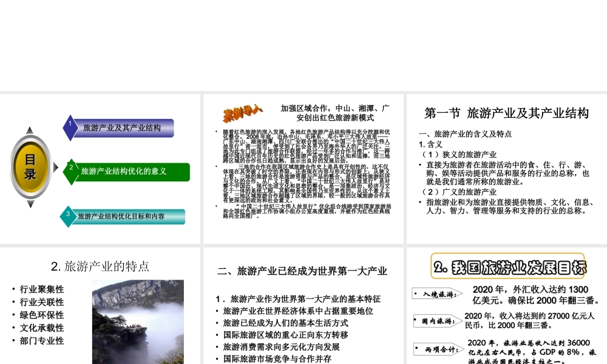Expand the upward triangle above the 目录 sphere
The width and height of the screenshot is (607, 364).
click(x=29, y=129)
